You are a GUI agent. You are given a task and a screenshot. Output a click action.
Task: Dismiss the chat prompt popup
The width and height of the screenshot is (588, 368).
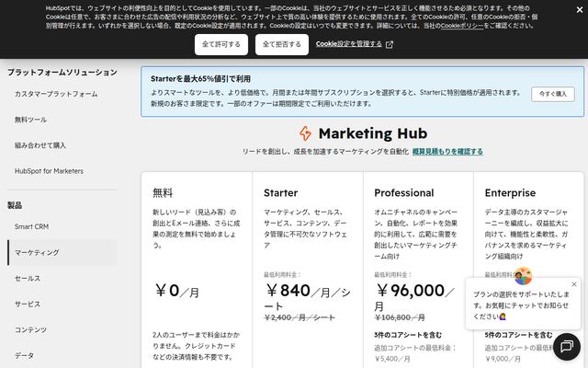pyautogui.click(x=573, y=284)
